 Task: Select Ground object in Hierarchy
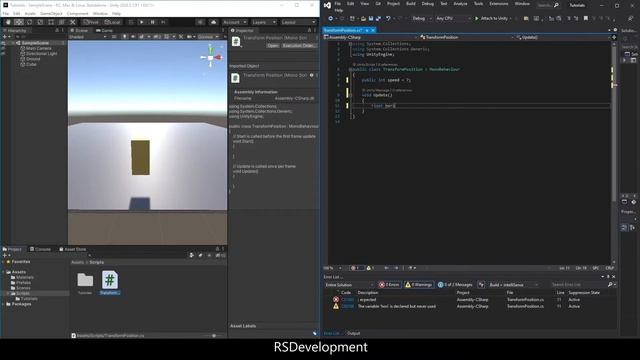pos(33,59)
